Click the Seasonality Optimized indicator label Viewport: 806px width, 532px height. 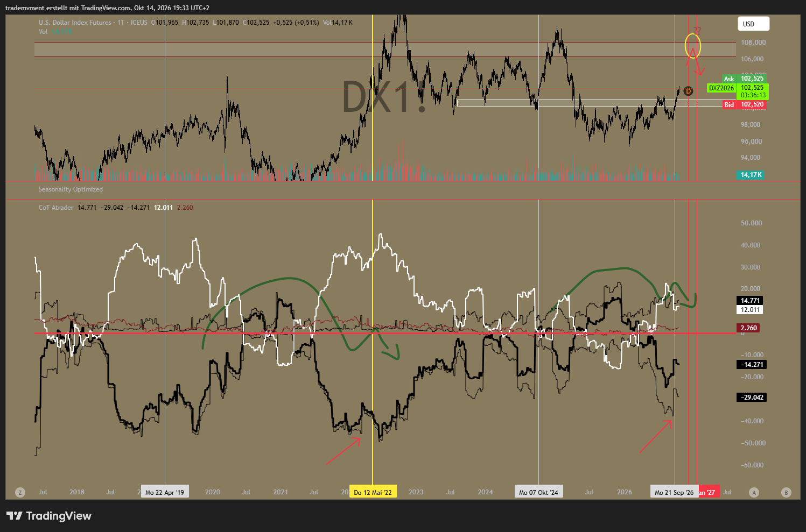pos(71,189)
